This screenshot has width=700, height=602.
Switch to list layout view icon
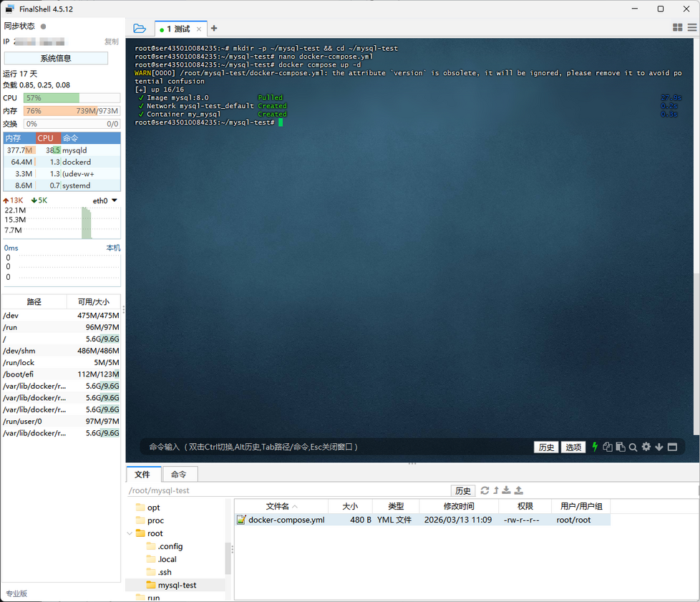click(x=692, y=28)
